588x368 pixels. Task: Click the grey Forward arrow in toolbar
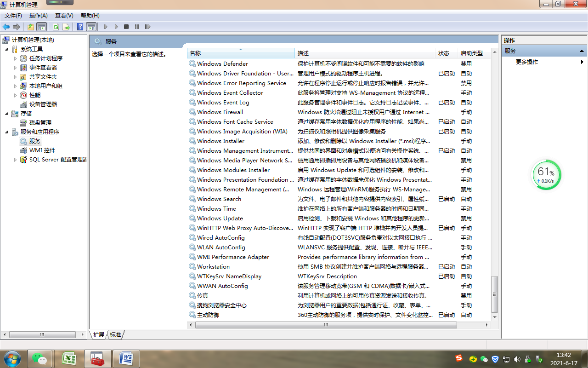tap(17, 27)
